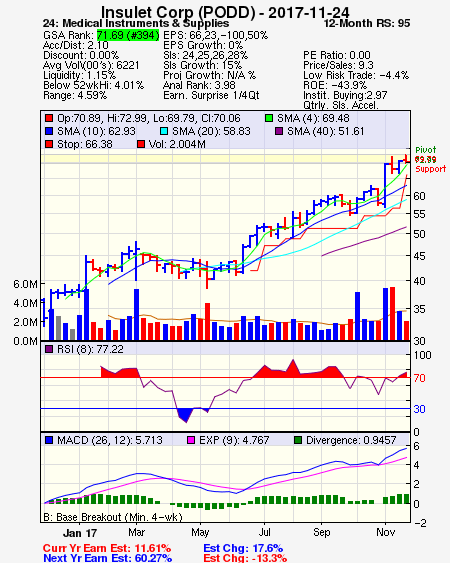The width and height of the screenshot is (450, 563).
Task: Click the Price/Sales: 9.3 line
Action: point(338,65)
